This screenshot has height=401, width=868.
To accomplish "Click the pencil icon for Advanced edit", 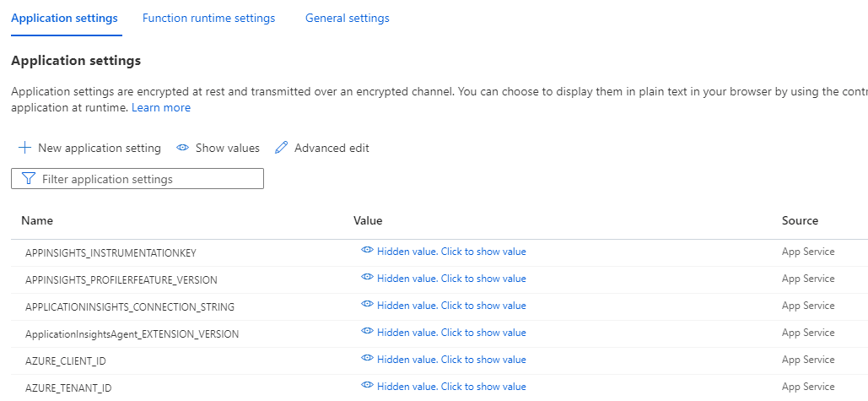I will tap(282, 148).
